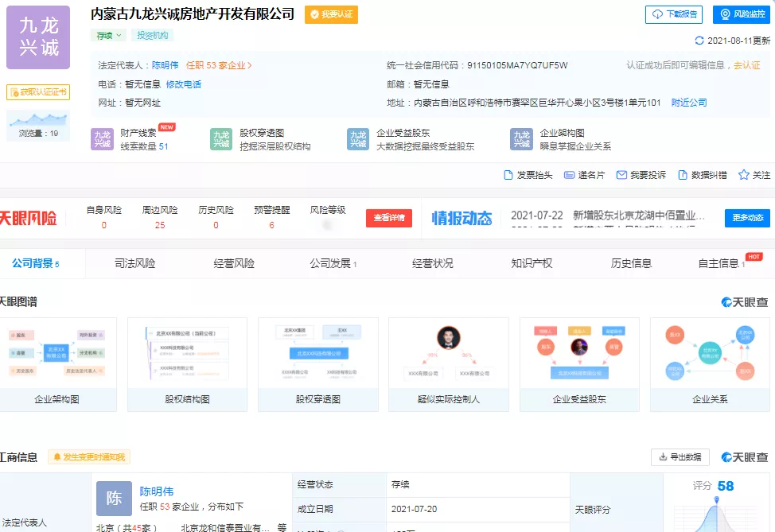The width and height of the screenshot is (775, 532).
Task: Click 发票抬头 invoice icon
Action: coord(509,175)
